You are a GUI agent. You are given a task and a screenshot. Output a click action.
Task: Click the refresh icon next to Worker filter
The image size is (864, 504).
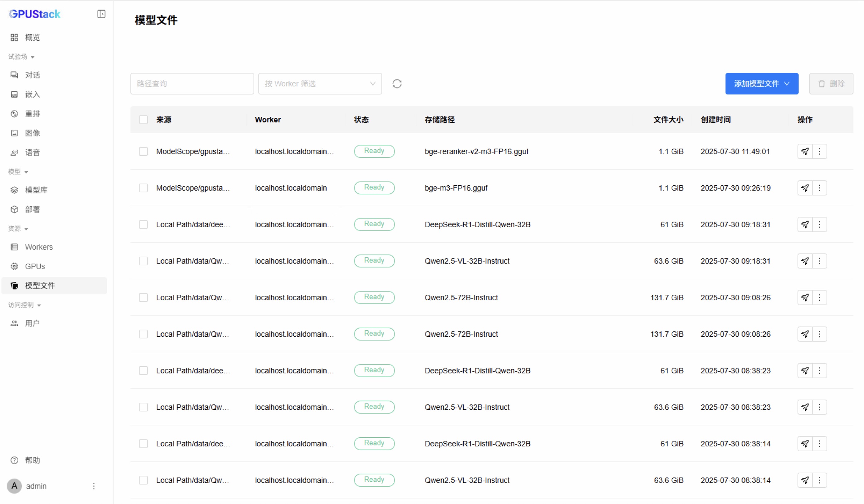397,84
